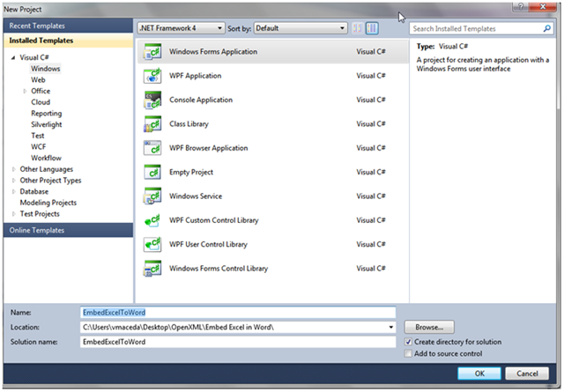This screenshot has height=392, width=564.
Task: Click the Class Library template icon
Action: pyautogui.click(x=152, y=123)
